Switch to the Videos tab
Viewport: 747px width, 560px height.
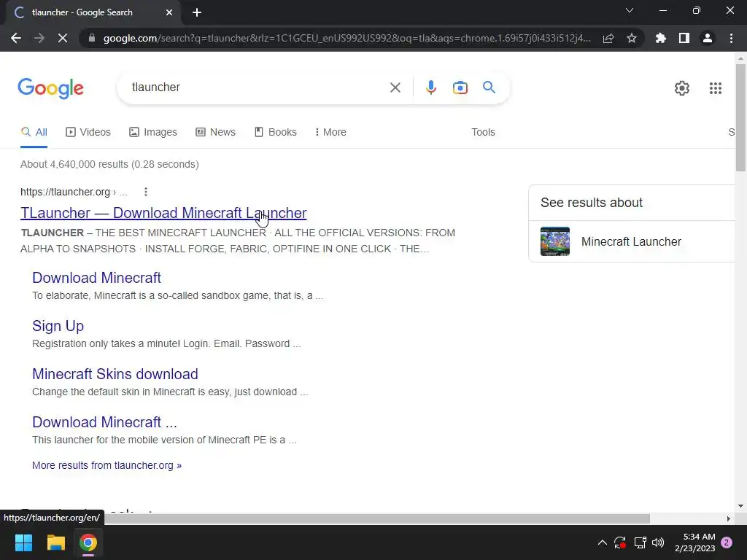(x=88, y=133)
